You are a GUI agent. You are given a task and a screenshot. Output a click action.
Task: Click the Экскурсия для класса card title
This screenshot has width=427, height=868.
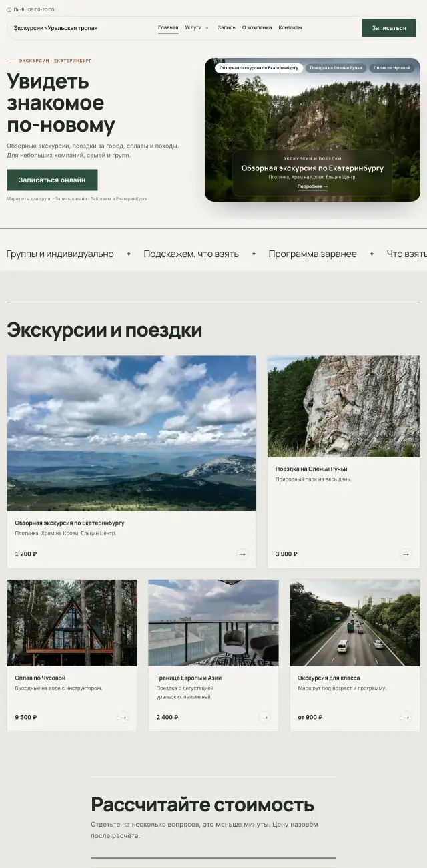329,678
